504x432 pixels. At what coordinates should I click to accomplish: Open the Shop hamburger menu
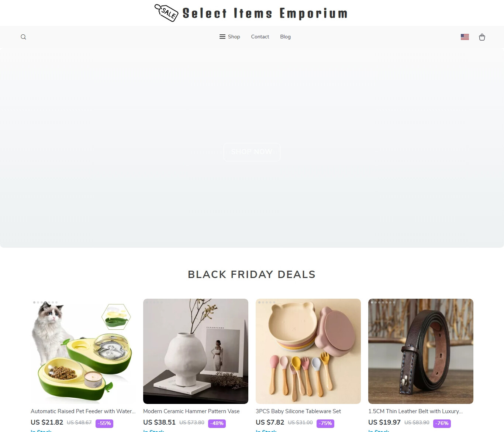(x=229, y=37)
